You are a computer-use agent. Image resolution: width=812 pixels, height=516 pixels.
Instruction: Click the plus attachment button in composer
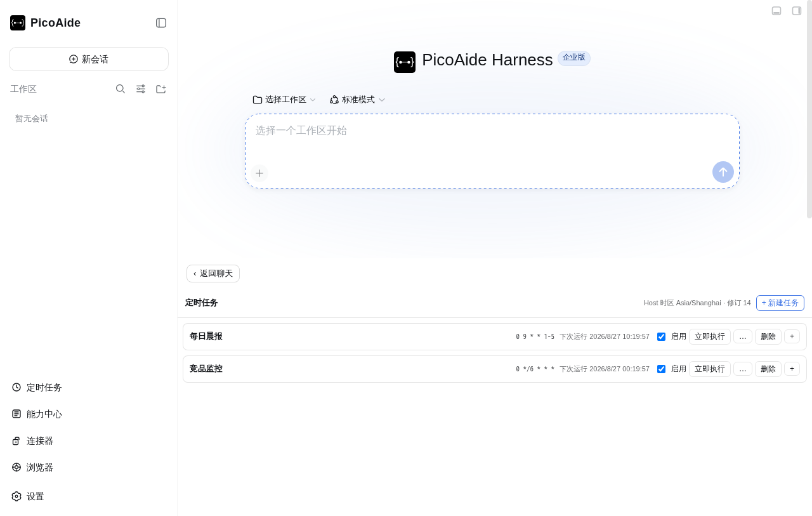[259, 173]
